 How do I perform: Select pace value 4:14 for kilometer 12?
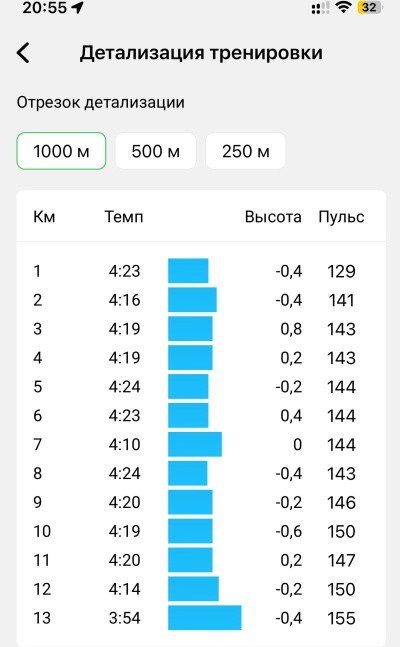[x=124, y=589]
